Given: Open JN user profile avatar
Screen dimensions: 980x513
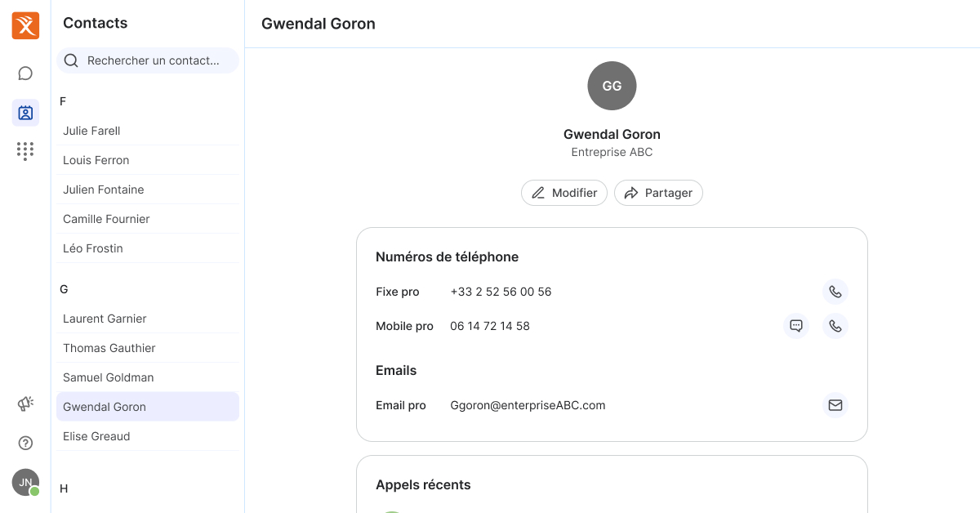Looking at the screenshot, I should coord(25,482).
